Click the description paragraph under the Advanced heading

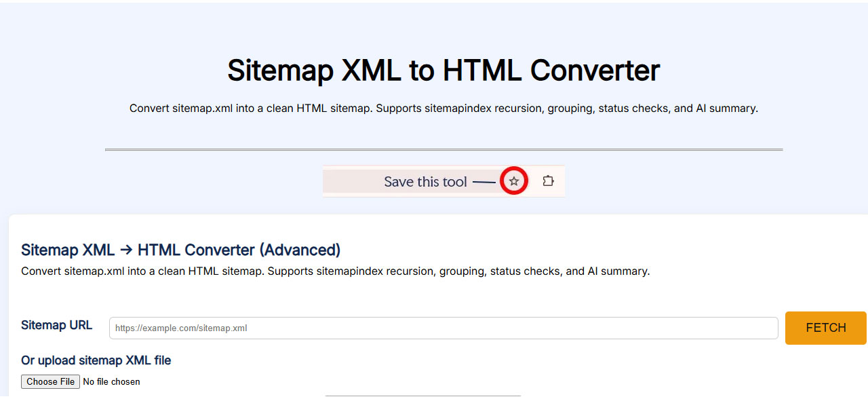(335, 271)
